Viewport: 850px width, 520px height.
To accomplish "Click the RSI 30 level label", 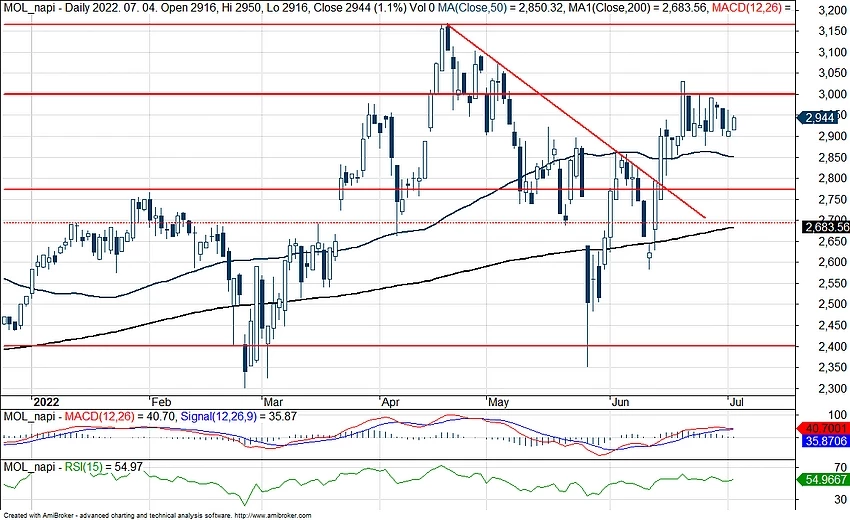I will [841, 500].
